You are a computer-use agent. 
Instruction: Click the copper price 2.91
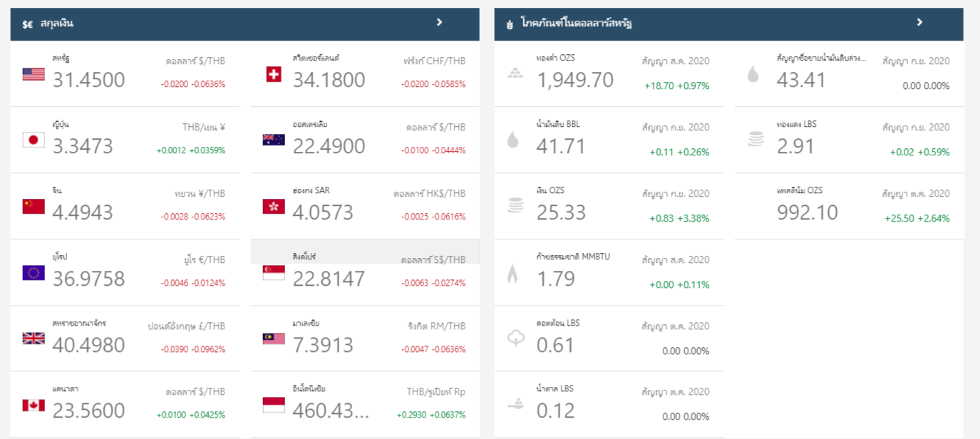pyautogui.click(x=795, y=146)
